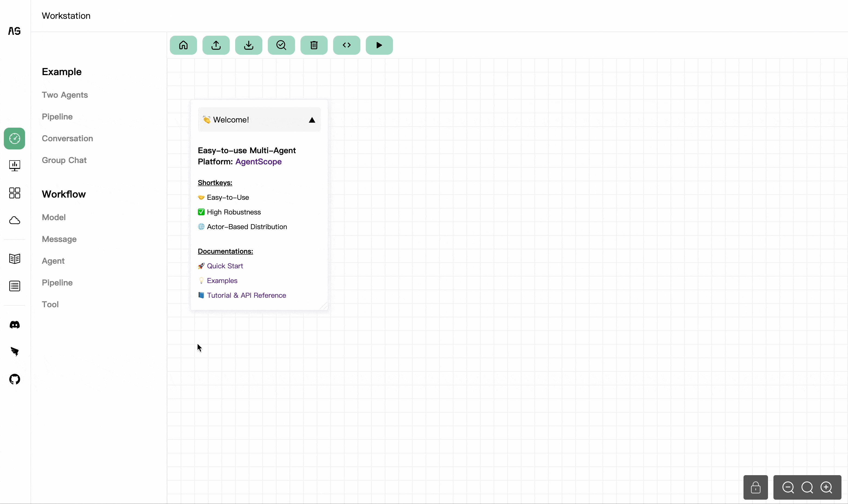Open the Quick Start documentation link
This screenshot has height=504, width=848.
point(225,266)
